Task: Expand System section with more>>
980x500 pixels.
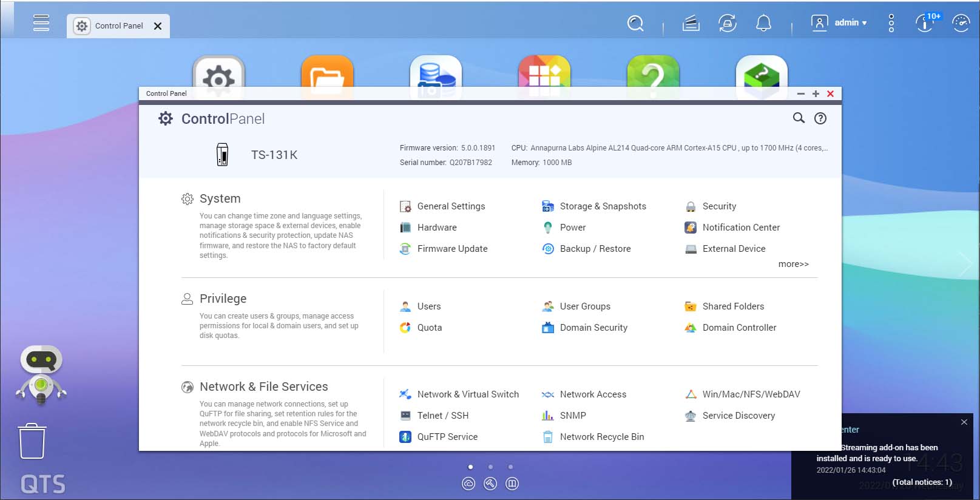Action: pyautogui.click(x=793, y=264)
